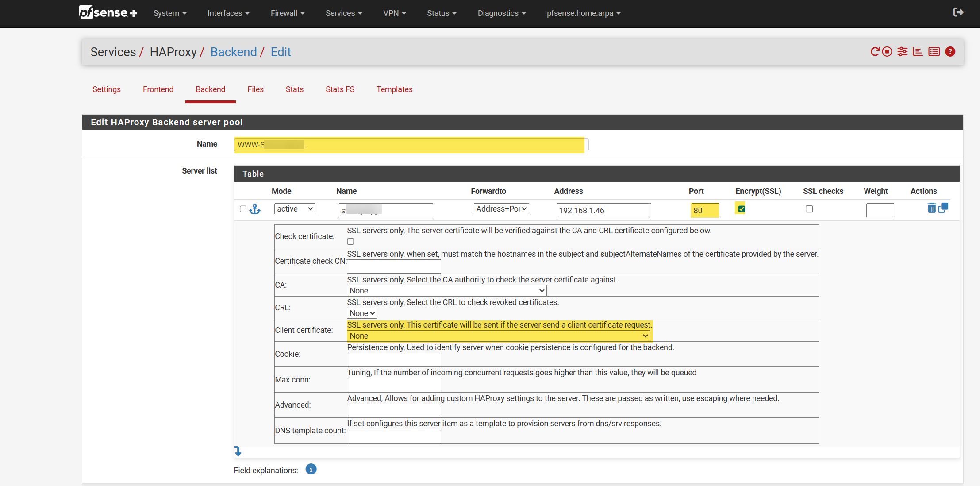Open the status chart icon
The height and width of the screenshot is (486, 980).
coord(918,52)
